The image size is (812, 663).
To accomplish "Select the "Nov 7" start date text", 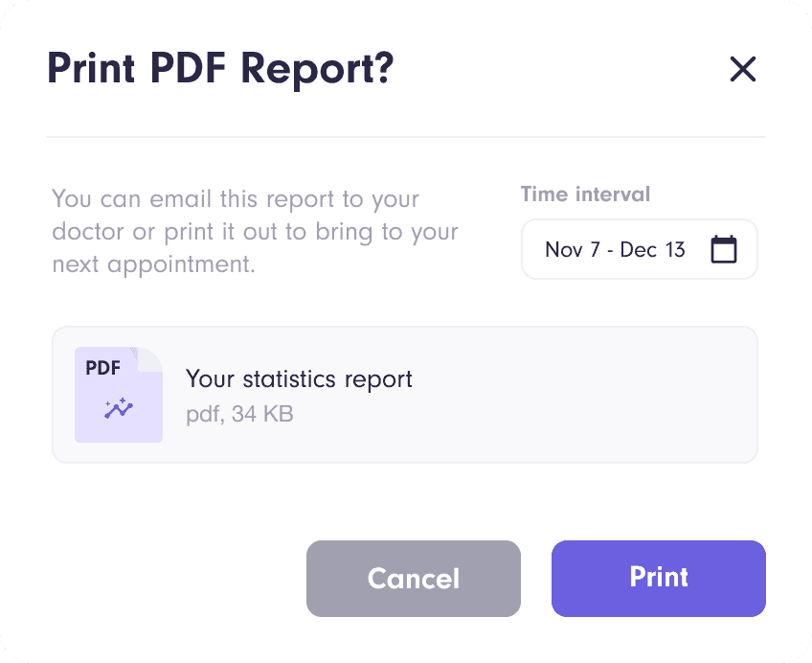I will coord(572,250).
